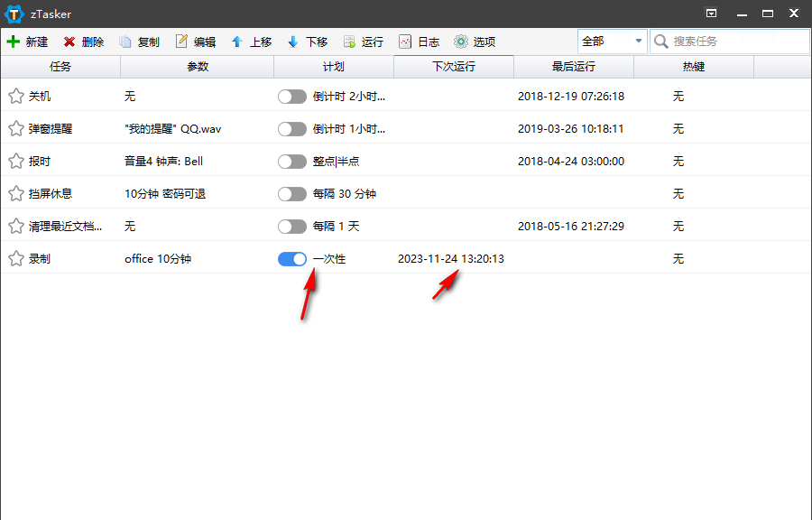Enable the 挡屏休息 task toggle
Image resolution: width=812 pixels, height=520 pixels.
pos(292,194)
